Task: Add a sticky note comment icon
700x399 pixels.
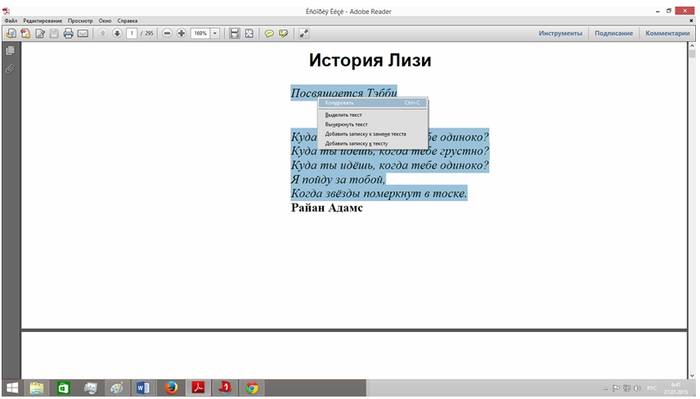Action: 269,33
